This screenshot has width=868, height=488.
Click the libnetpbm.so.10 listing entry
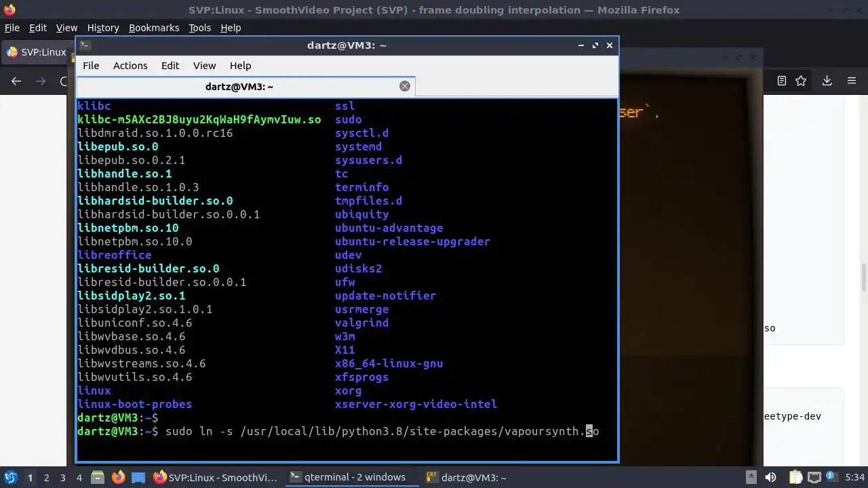(128, 228)
